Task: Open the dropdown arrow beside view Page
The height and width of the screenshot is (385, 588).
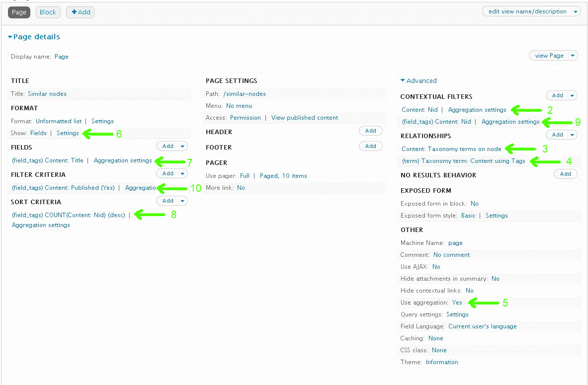Action: 573,56
